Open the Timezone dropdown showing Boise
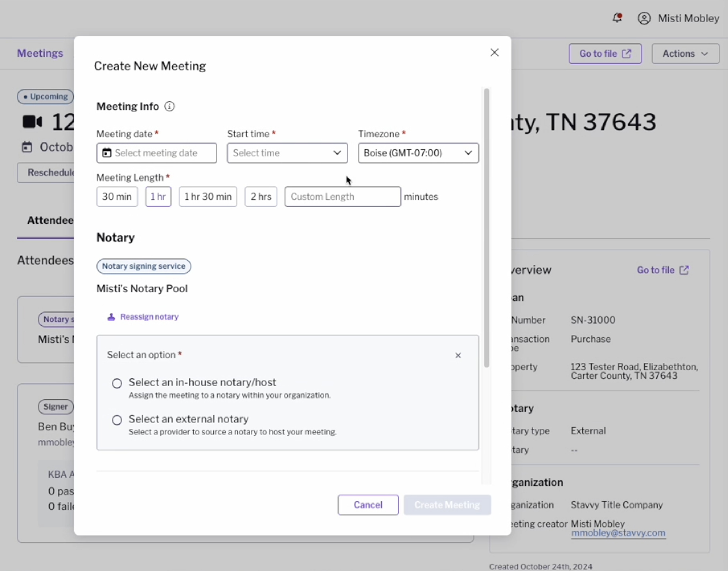Screen dimensions: 728x571 click(x=418, y=153)
